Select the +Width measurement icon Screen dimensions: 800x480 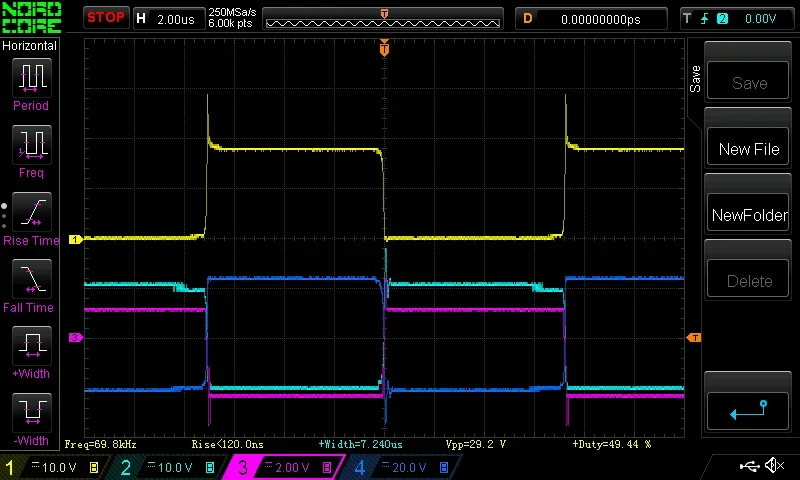pos(31,346)
